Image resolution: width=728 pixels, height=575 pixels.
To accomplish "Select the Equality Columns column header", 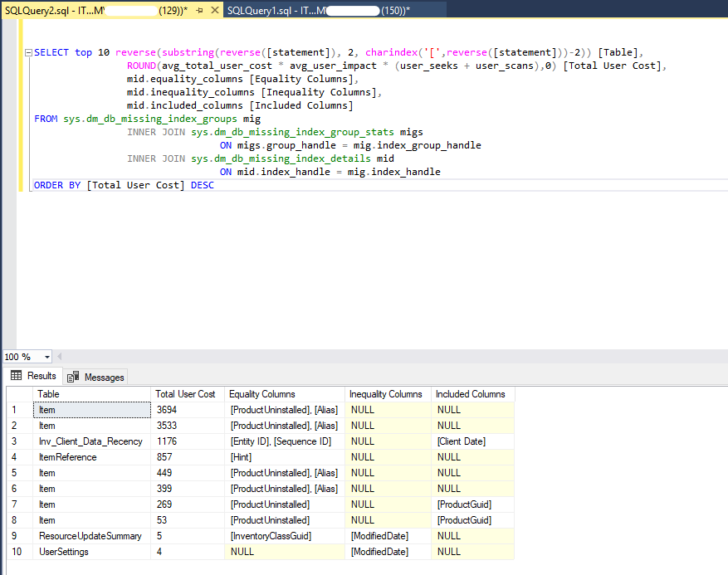I will pos(261,394).
